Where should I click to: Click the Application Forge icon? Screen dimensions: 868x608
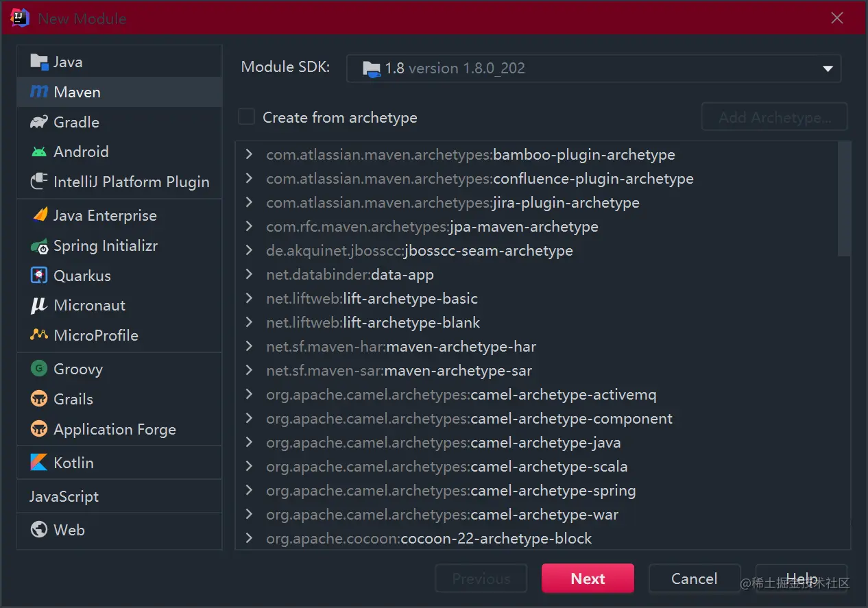pos(39,429)
